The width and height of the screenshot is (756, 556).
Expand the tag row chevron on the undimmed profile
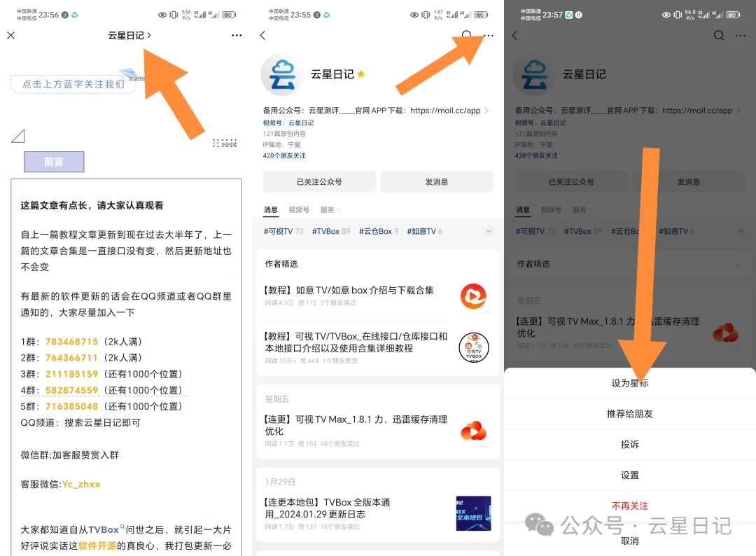click(x=489, y=232)
